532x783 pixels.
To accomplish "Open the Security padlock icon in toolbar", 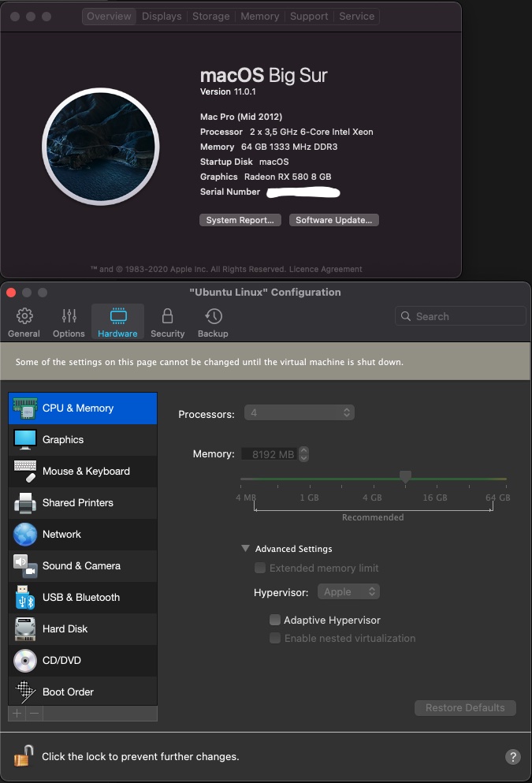I will [168, 315].
